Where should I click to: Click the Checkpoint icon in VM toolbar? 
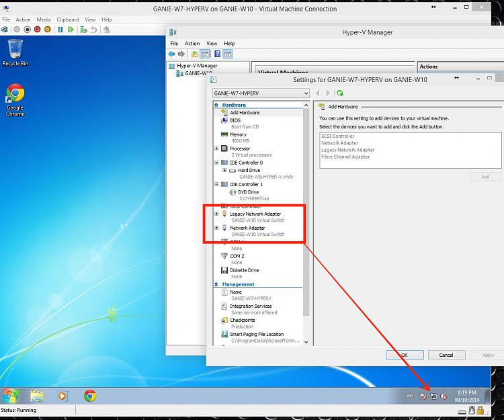tap(83, 30)
